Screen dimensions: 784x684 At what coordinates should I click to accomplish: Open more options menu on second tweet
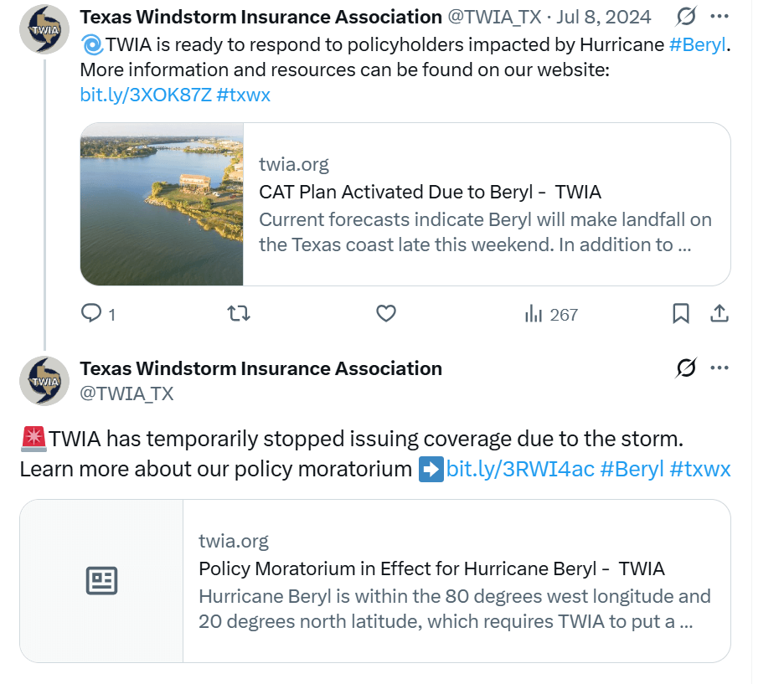coord(720,368)
